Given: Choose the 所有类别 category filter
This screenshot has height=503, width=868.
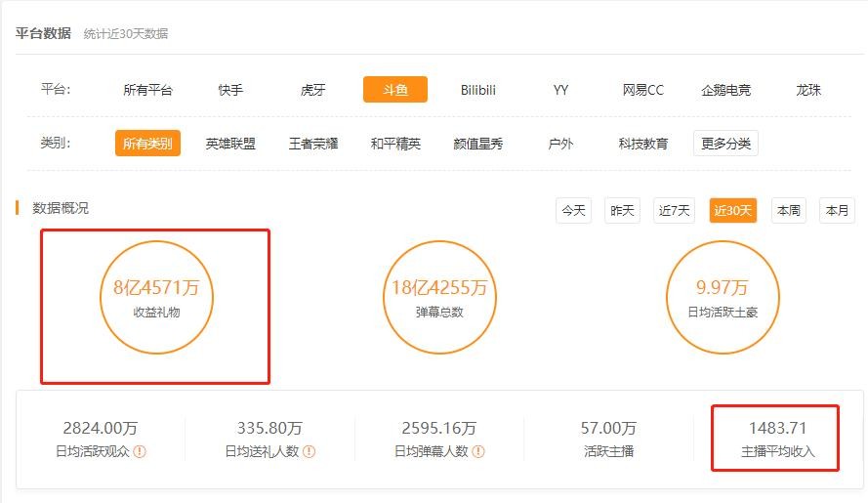Looking at the screenshot, I should tap(147, 144).
